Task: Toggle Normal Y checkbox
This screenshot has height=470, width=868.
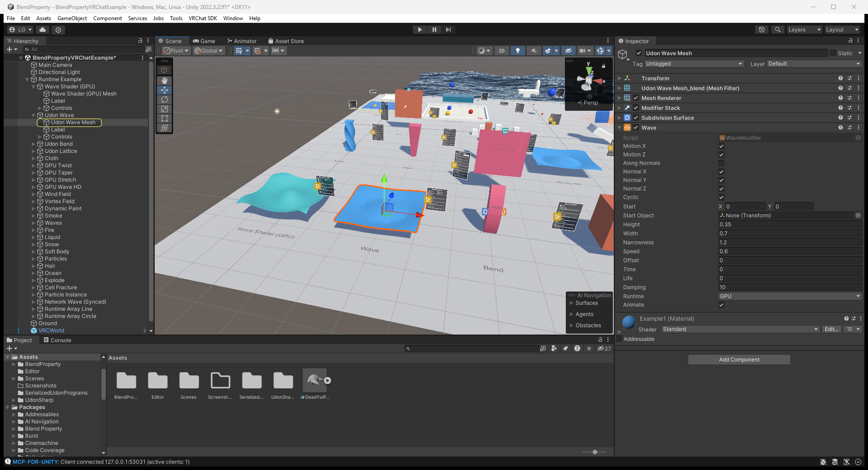Action: pos(721,180)
